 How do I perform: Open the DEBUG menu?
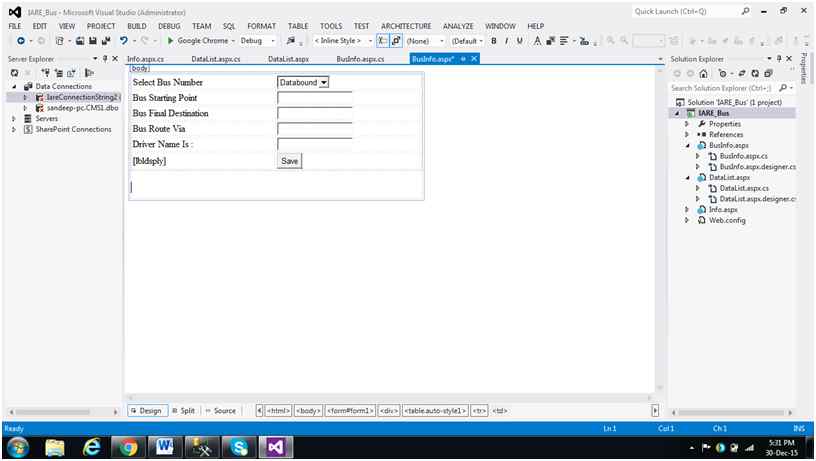[169, 26]
